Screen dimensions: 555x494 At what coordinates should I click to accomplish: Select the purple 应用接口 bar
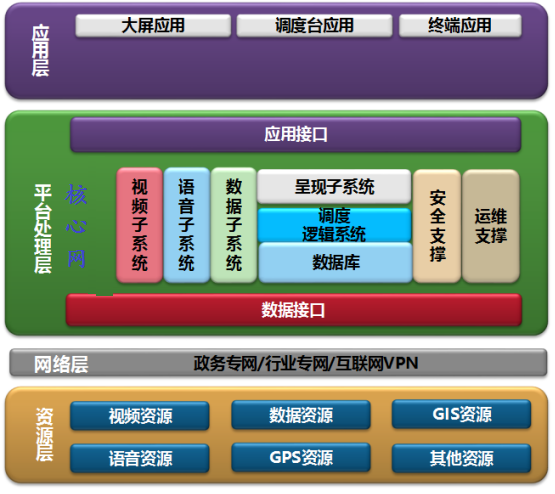pos(296,135)
